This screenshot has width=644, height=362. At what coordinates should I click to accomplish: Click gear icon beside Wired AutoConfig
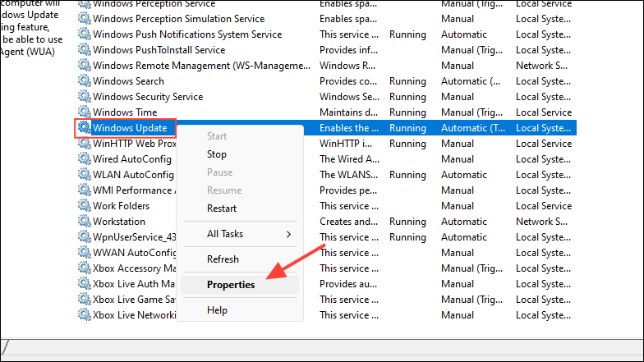(84, 159)
